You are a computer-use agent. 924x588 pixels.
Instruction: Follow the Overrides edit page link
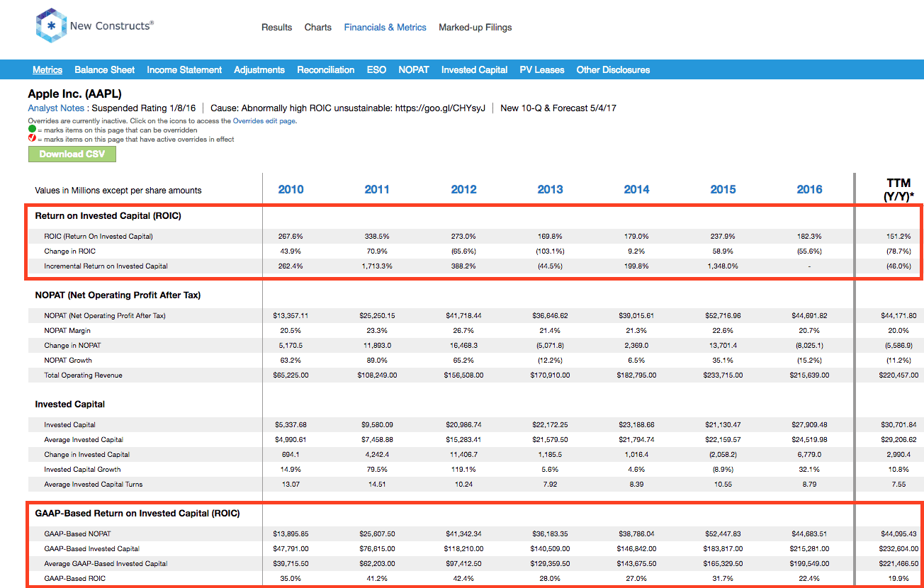click(264, 121)
